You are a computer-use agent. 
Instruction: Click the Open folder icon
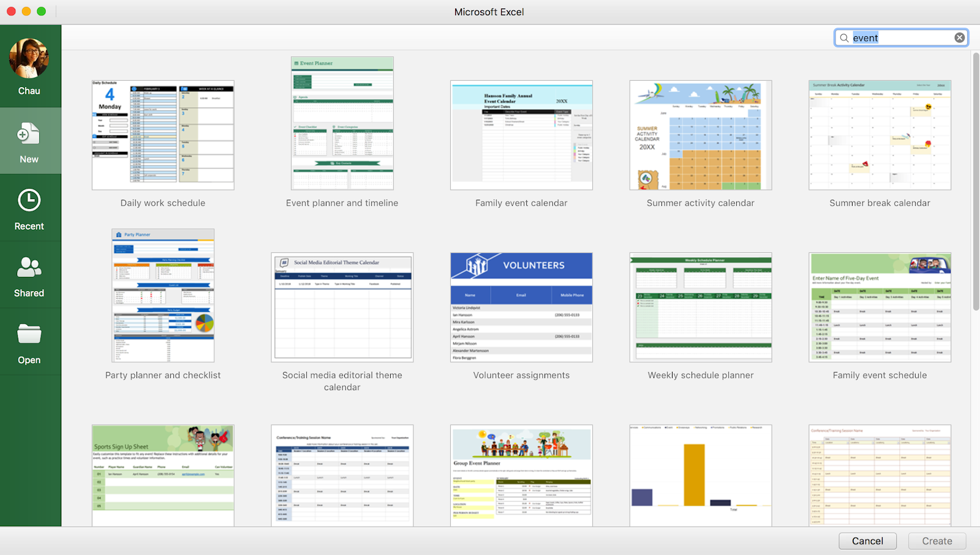tap(29, 334)
